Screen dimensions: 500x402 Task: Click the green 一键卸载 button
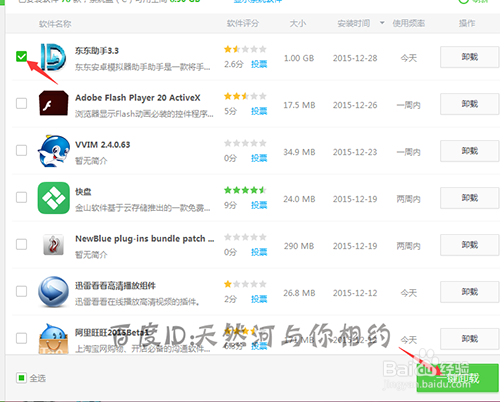click(x=458, y=378)
